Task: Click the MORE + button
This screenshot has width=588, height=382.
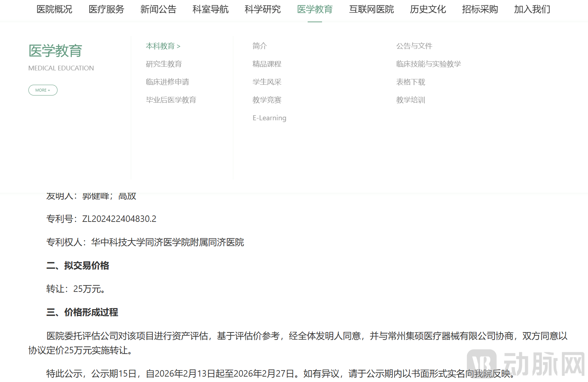Action: [43, 90]
